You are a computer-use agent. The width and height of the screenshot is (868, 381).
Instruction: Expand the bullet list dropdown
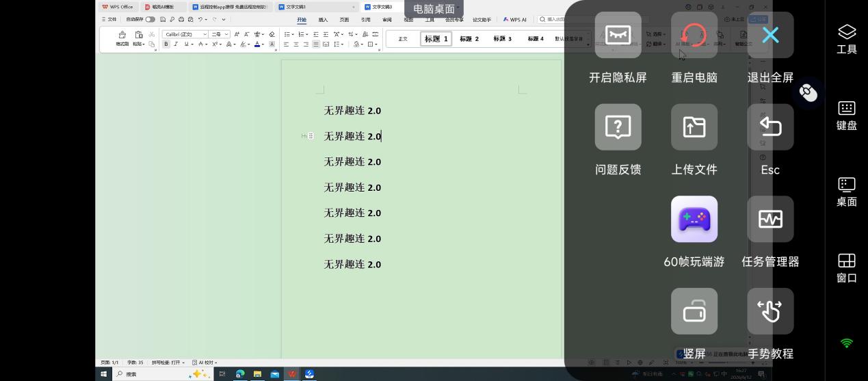293,34
